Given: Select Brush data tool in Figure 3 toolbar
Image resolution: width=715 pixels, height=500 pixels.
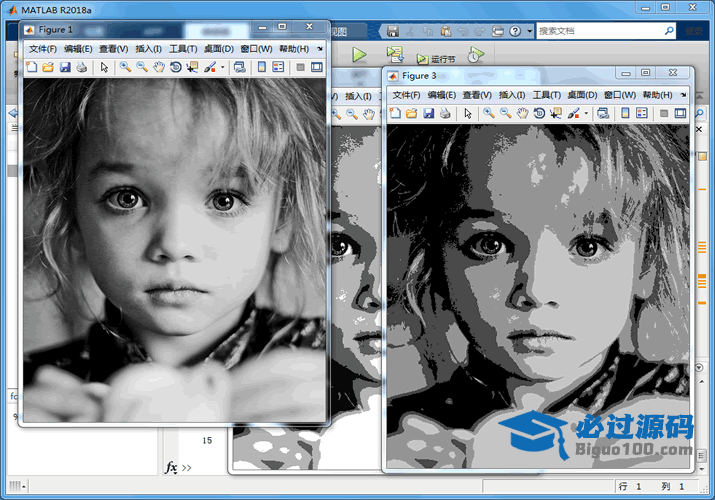Looking at the screenshot, I should pyautogui.click(x=574, y=113).
